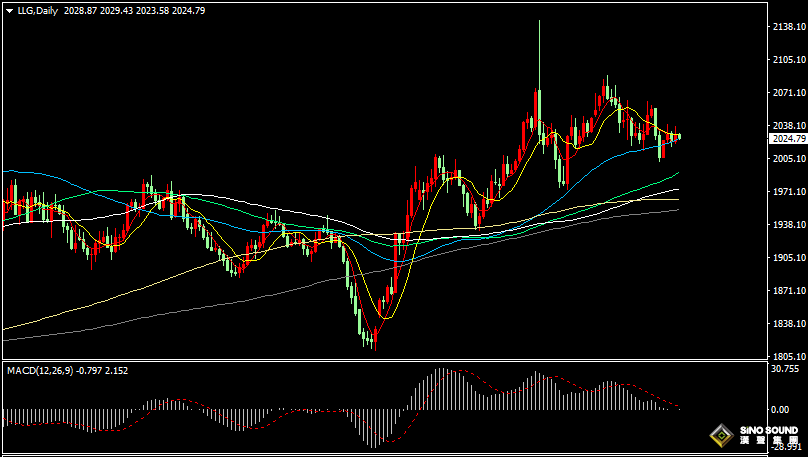Image resolution: width=808 pixels, height=457 pixels.
Task: Click the lowest candle near 1805 bottom
Action: coord(372,342)
